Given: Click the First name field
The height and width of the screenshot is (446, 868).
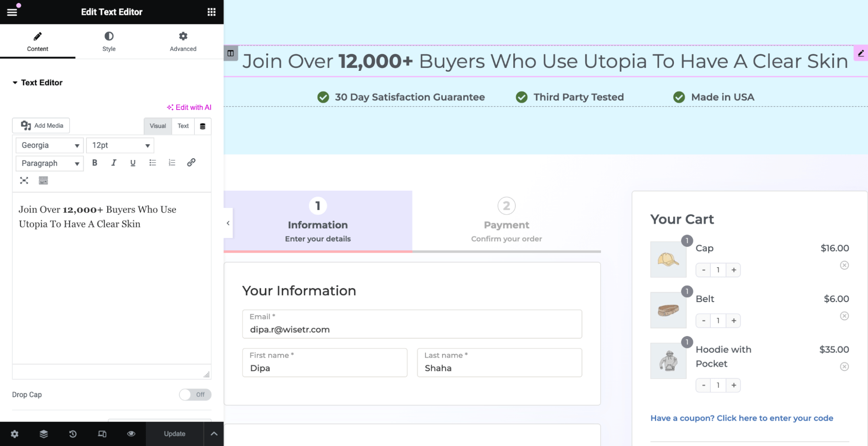Looking at the screenshot, I should coord(325,363).
